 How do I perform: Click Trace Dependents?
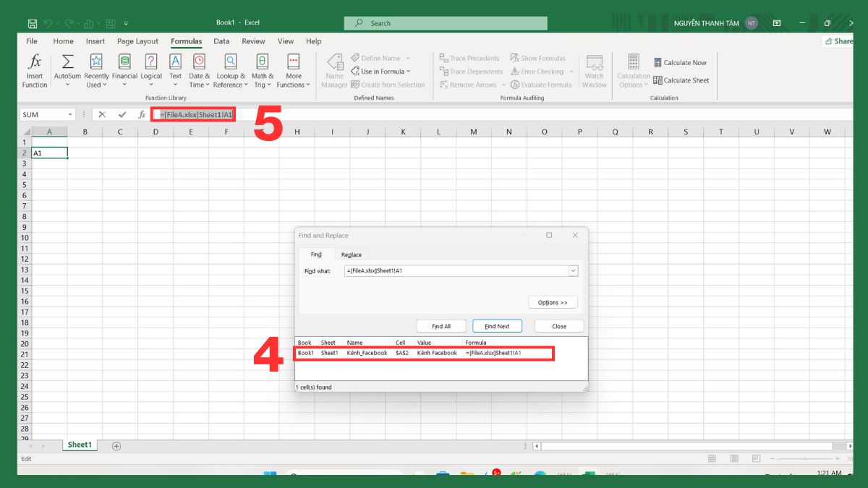[471, 72]
